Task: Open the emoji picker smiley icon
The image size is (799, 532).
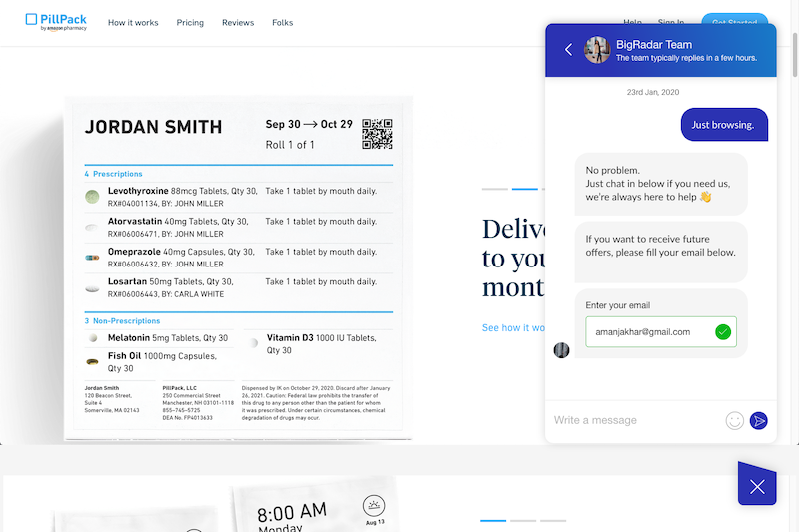Action: [734, 421]
